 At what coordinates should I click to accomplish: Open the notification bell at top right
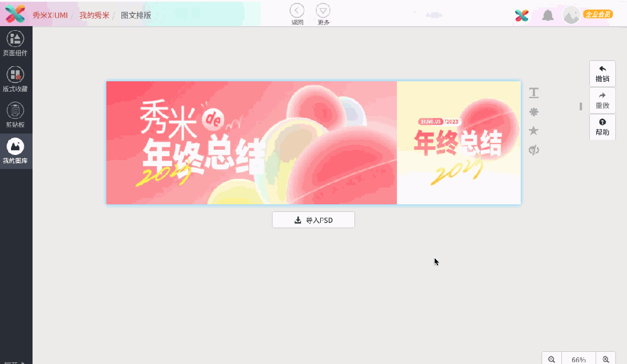point(547,15)
